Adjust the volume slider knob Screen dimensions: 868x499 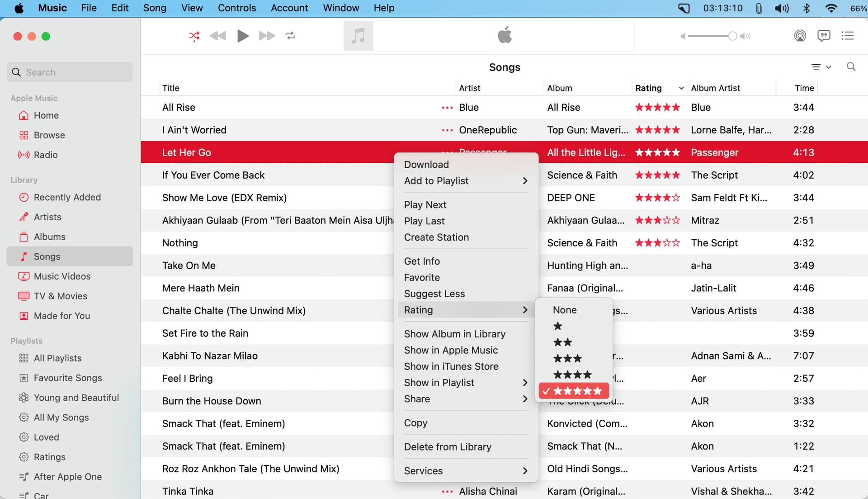[732, 36]
